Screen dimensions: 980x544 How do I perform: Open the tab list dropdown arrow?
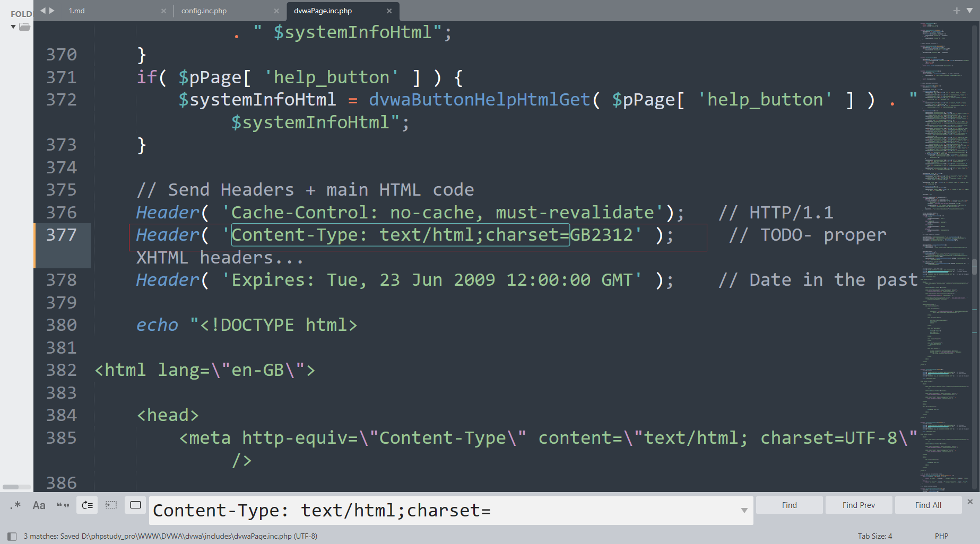coord(969,11)
